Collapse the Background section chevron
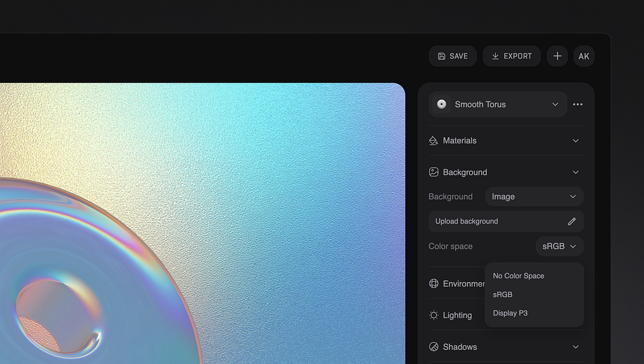Image resolution: width=644 pixels, height=364 pixels. click(575, 172)
